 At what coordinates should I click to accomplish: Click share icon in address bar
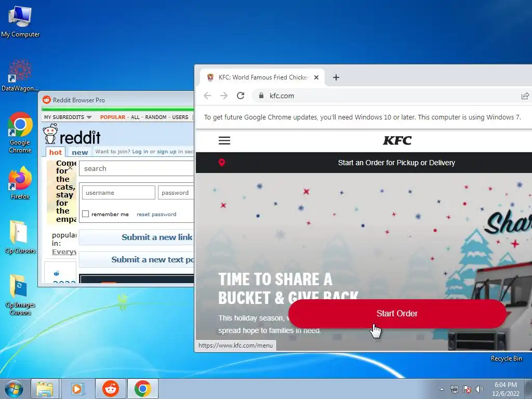click(525, 96)
